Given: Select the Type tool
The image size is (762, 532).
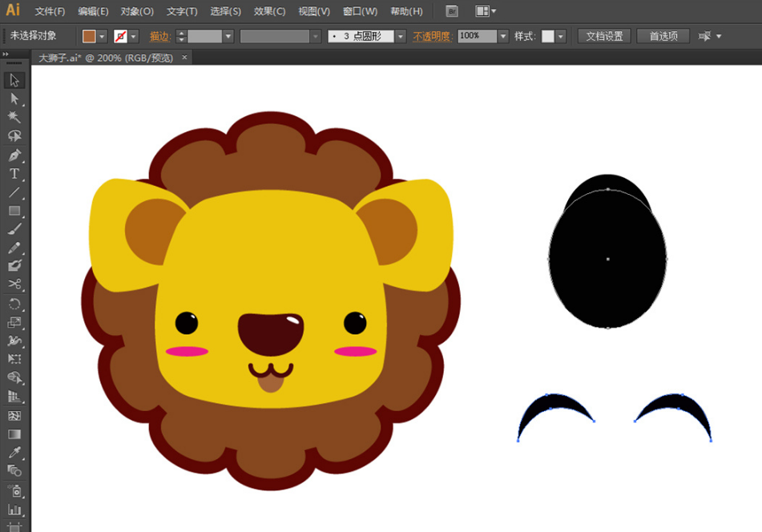Looking at the screenshot, I should [14, 174].
